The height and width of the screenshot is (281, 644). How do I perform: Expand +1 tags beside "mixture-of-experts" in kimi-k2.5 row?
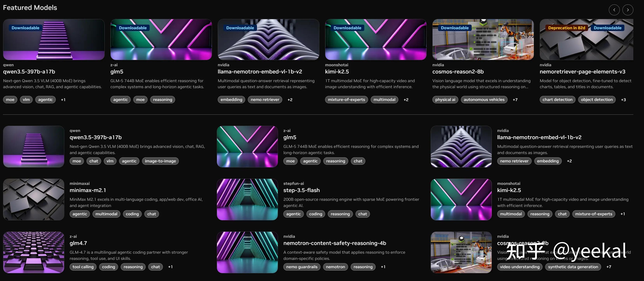tap(622, 214)
